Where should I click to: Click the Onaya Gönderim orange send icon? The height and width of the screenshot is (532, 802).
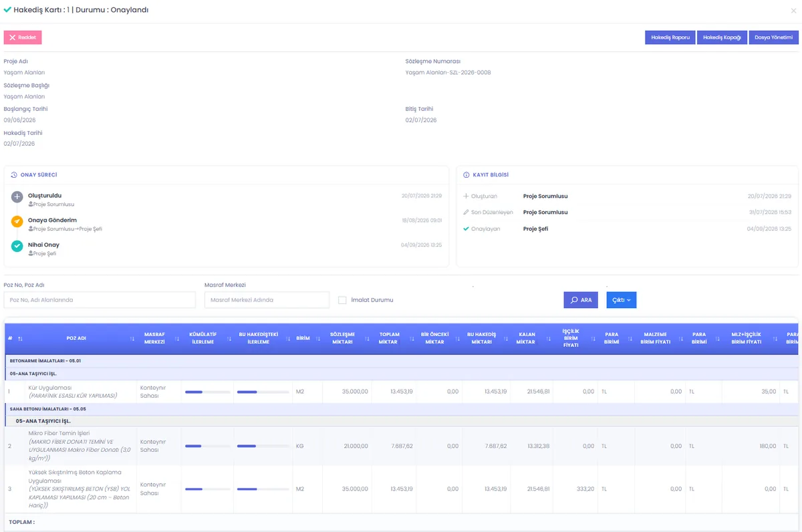17,221
